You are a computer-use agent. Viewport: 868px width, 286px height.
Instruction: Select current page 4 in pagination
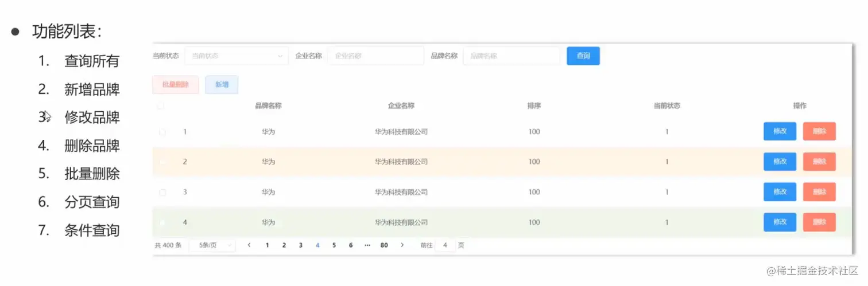(x=317, y=245)
